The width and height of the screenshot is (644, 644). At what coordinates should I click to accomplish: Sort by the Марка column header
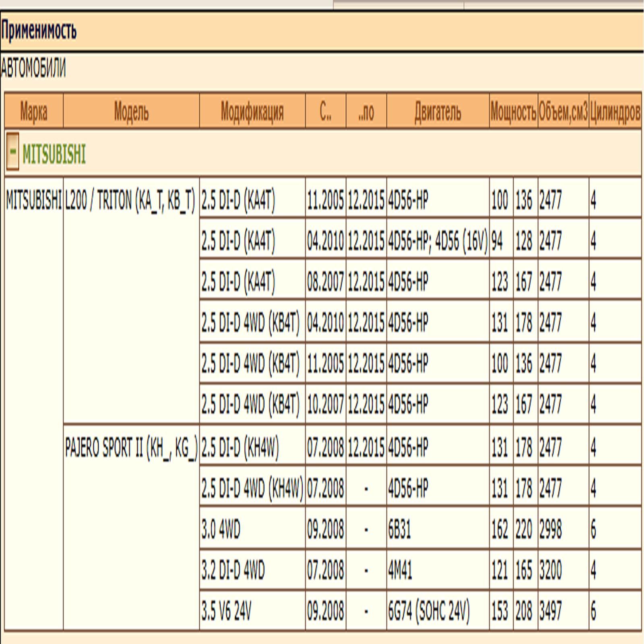34,111
